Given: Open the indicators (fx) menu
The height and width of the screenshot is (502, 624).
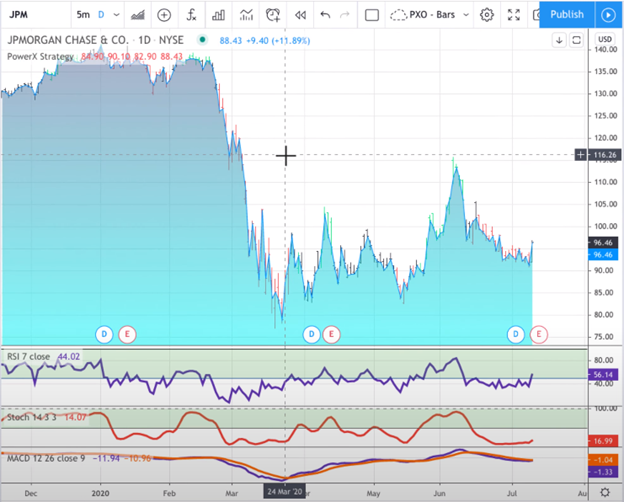Looking at the screenshot, I should click(191, 15).
